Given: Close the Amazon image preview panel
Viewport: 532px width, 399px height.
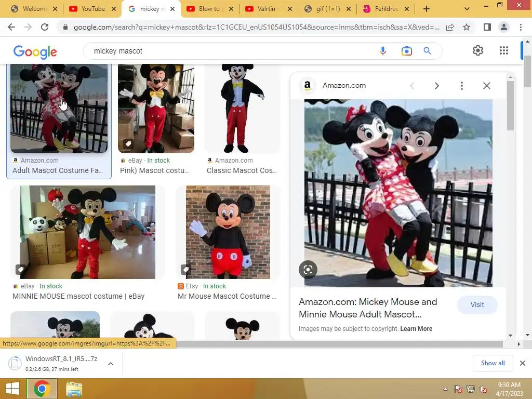Looking at the screenshot, I should point(486,86).
